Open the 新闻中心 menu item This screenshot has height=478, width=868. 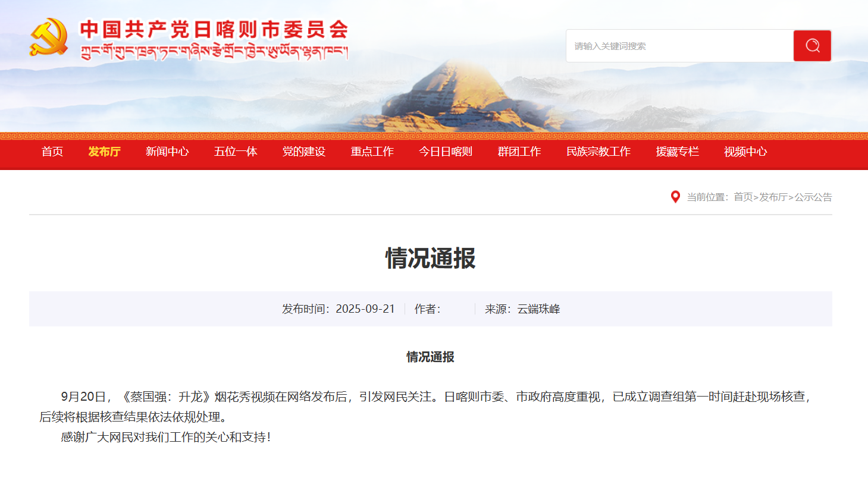[167, 152]
